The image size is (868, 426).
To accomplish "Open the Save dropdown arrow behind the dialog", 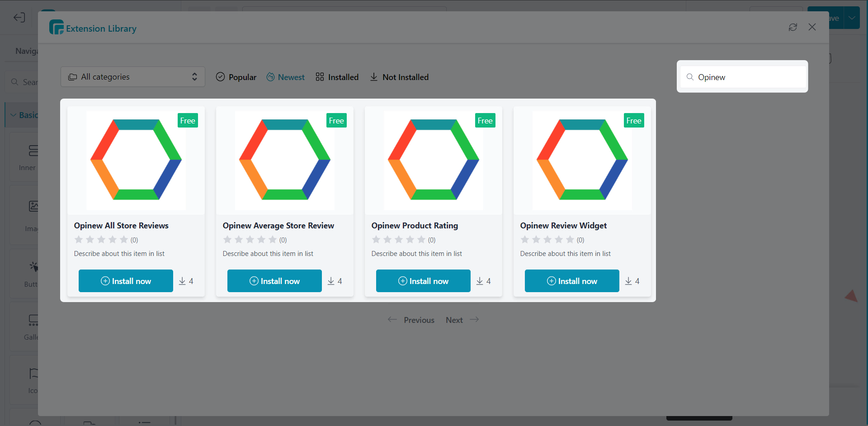I will (852, 18).
